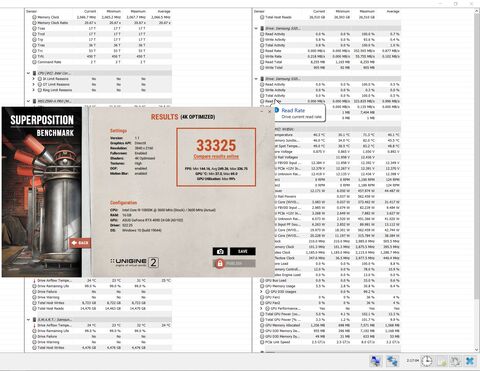480x371 pixels.
Task: Select the Read Total sensor row
Action: (330, 62)
